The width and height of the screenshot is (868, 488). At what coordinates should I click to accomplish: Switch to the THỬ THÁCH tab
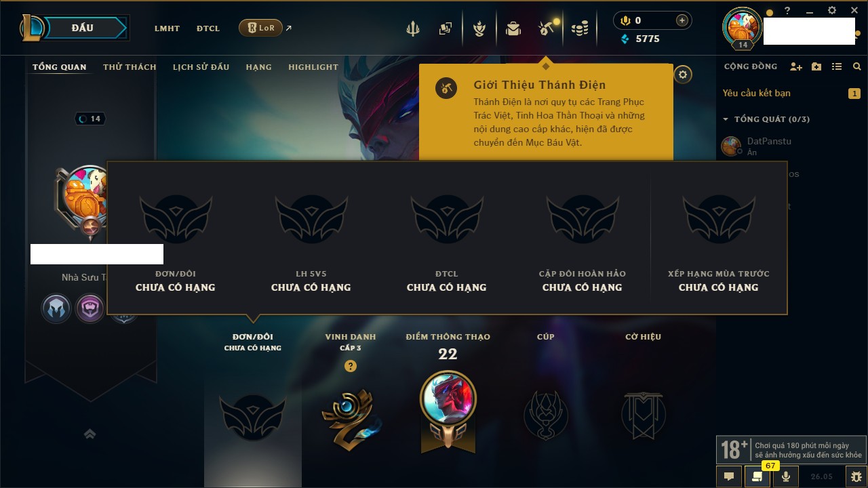coord(130,67)
